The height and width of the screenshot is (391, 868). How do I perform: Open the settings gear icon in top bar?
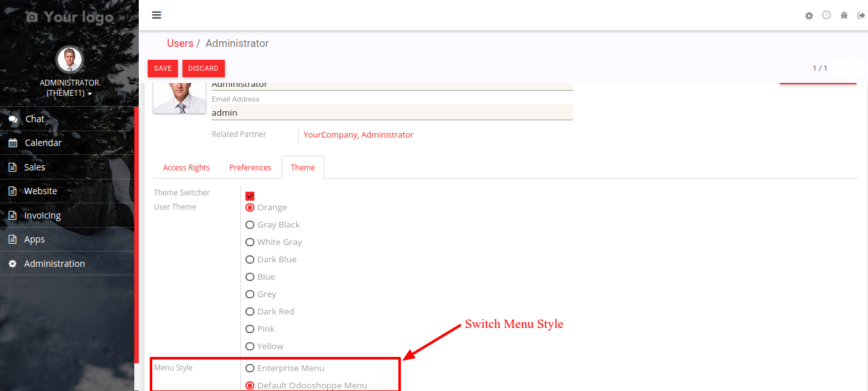point(809,15)
